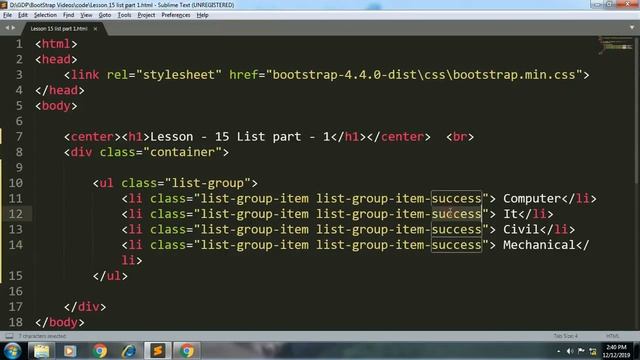Click highlighted 'success' on line 14
Viewport: 640px width, 360px height.
(x=457, y=245)
